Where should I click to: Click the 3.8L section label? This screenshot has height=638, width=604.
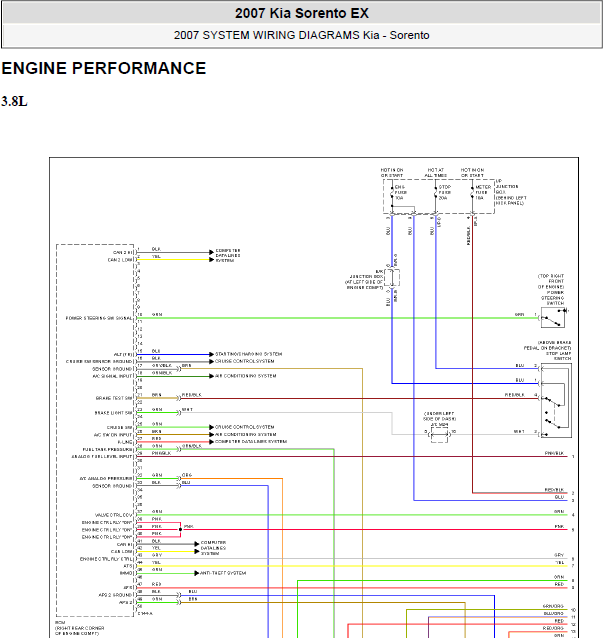point(14,101)
